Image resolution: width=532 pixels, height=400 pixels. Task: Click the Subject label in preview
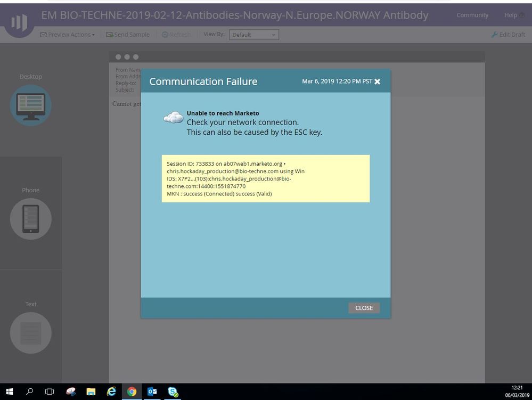[125, 90]
